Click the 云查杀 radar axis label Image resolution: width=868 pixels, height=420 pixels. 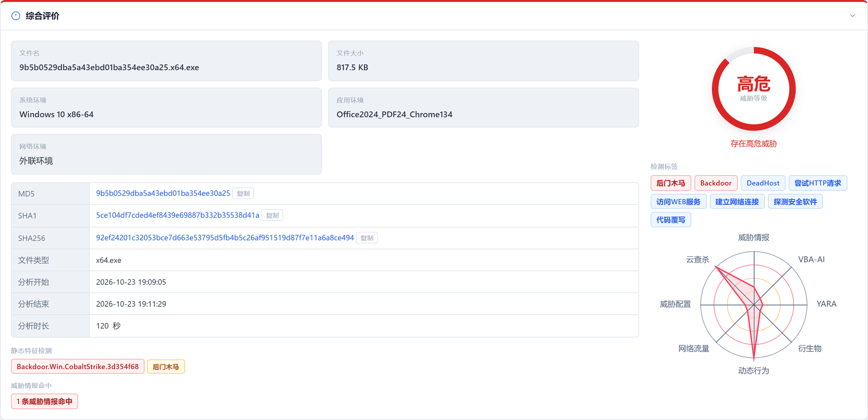[698, 260]
